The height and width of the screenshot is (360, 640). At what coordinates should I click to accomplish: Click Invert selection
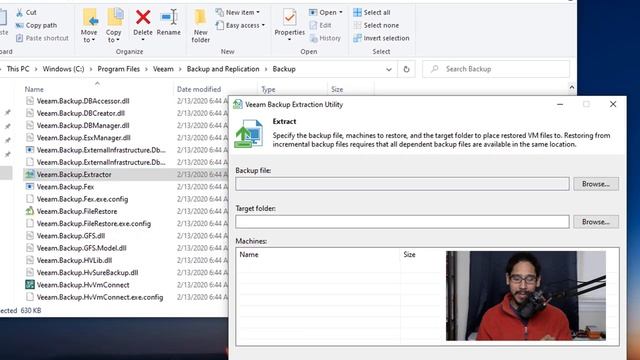point(381,38)
